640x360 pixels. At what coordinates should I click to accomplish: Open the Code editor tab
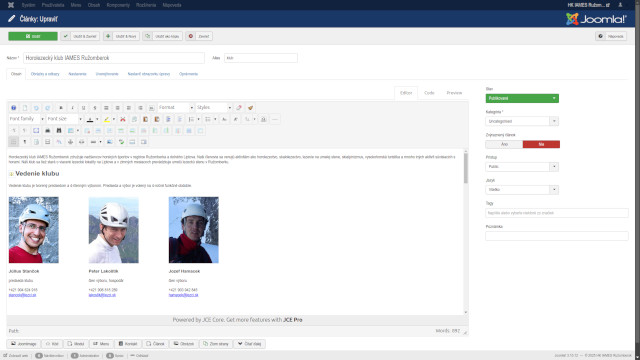coord(429,93)
